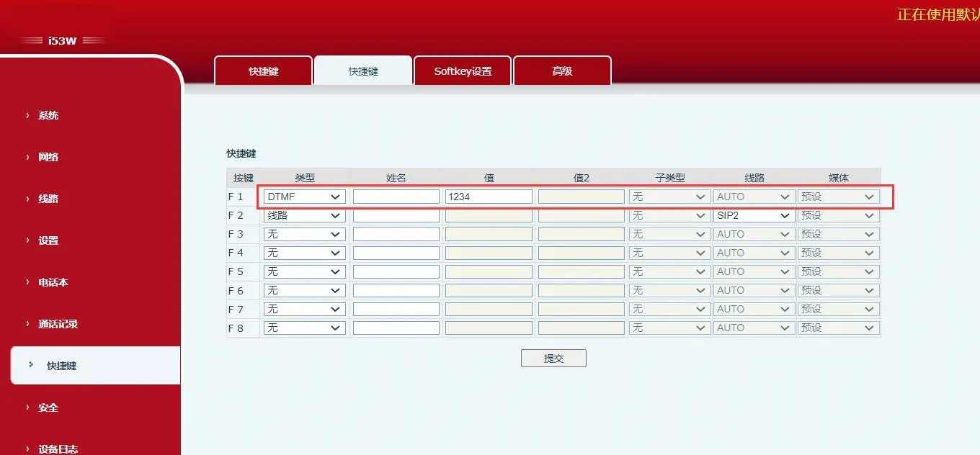Viewport: 980px width, 455px height.
Task: Open 通话记录 in the sidebar
Action: [58, 324]
